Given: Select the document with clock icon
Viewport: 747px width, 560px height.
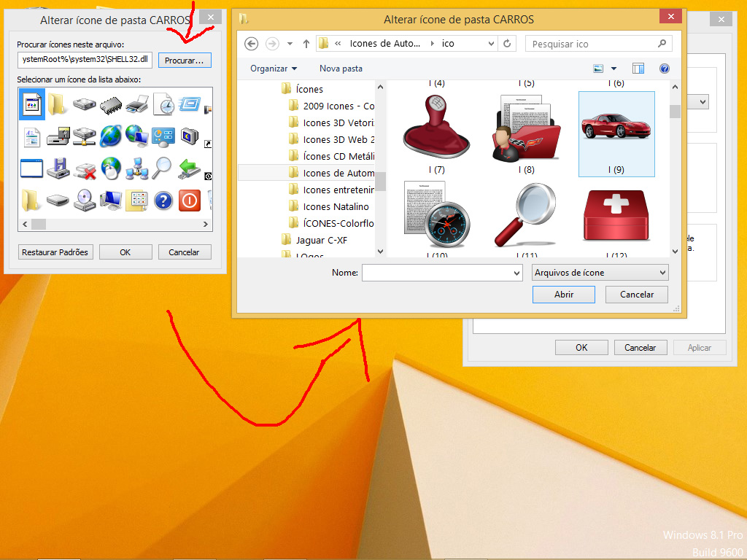Looking at the screenshot, I should [x=163, y=104].
